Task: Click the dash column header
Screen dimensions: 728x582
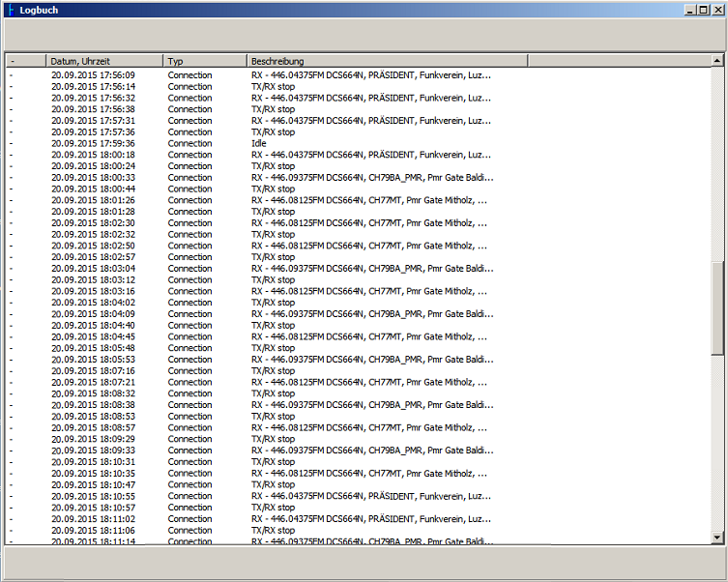Action: (26, 61)
